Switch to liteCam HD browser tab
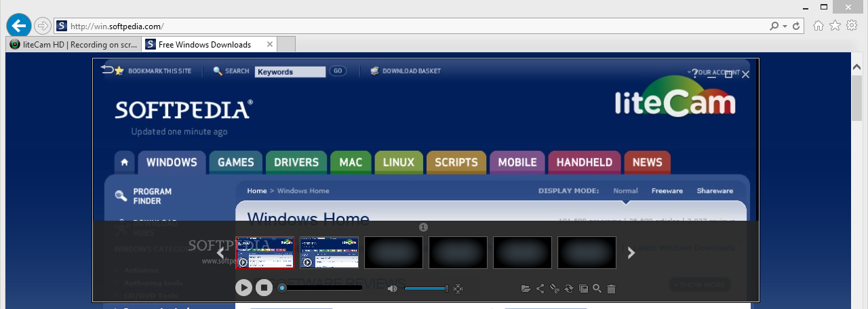Screen dimensions: 868x309 click(x=74, y=44)
